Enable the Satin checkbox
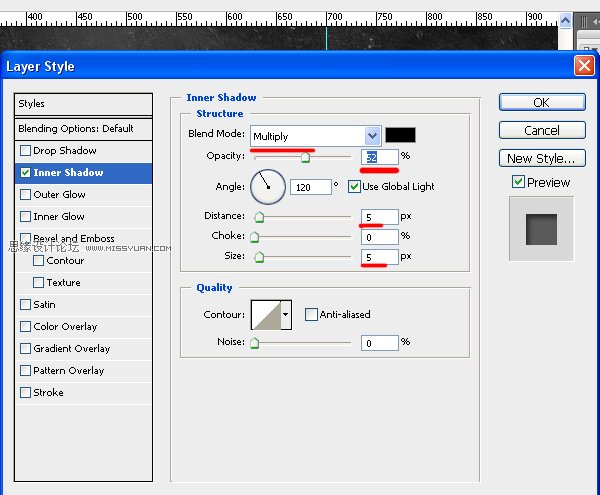 pyautogui.click(x=25, y=304)
